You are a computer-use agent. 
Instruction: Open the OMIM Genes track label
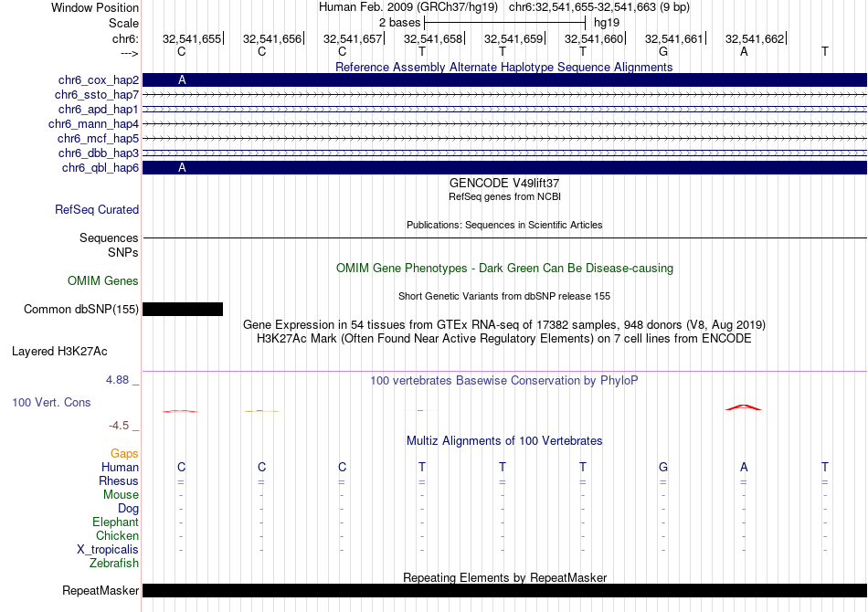[x=103, y=280]
